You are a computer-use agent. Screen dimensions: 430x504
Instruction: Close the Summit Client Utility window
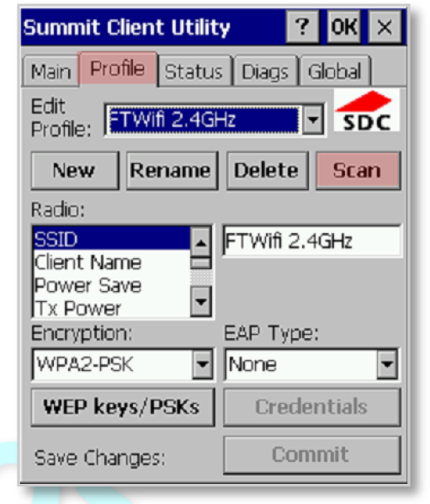[385, 27]
